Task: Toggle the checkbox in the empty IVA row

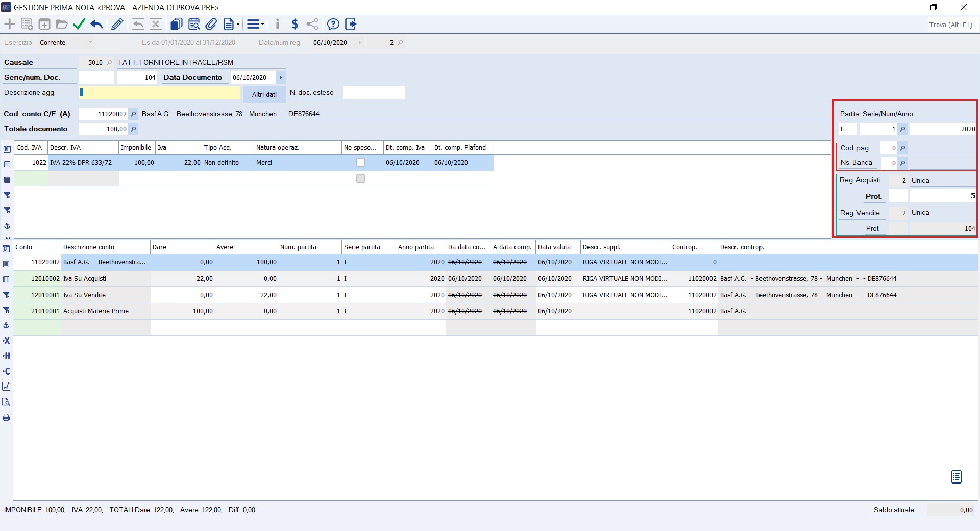Action: click(x=360, y=179)
